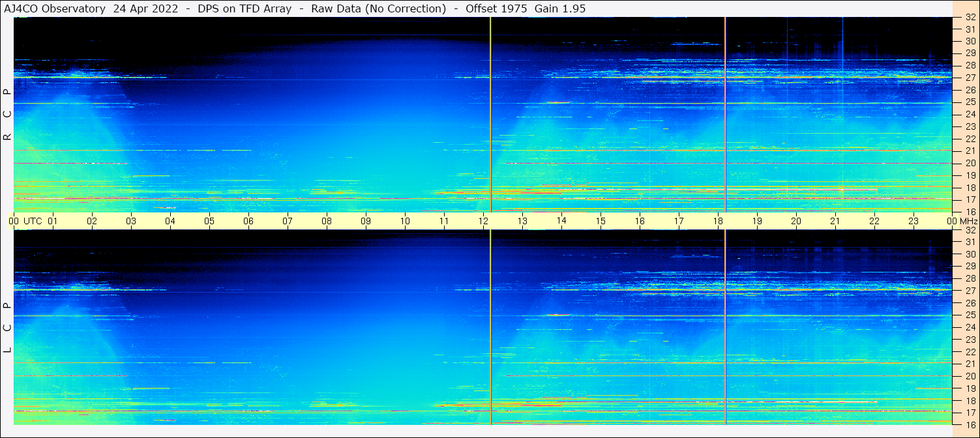Click green marker line after 18 UTC in LCP panel

pyautogui.click(x=725, y=327)
